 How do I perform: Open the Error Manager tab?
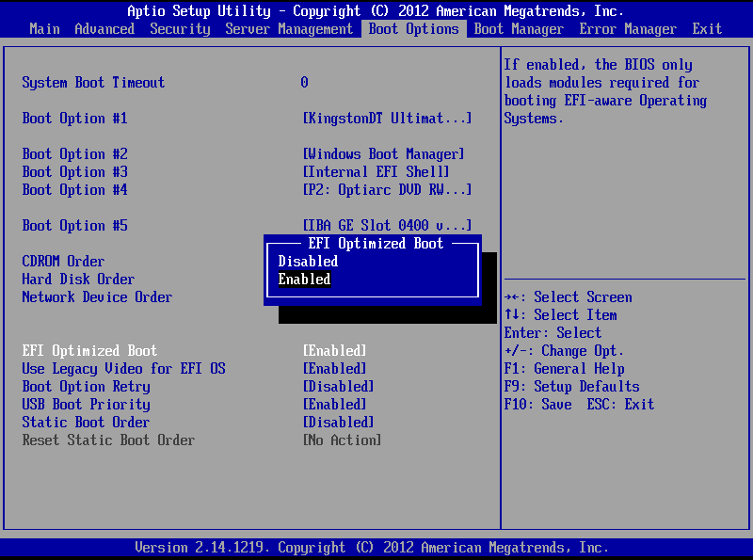[628, 29]
